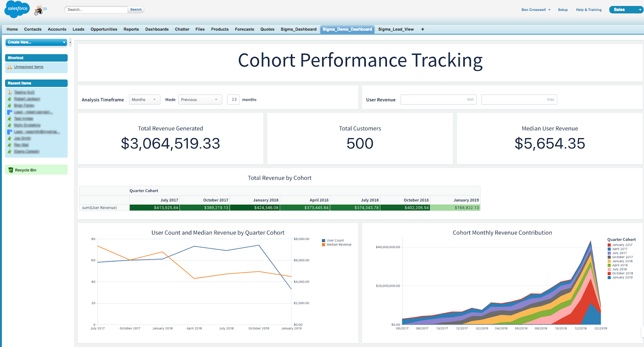Click the User Revenue min field
Viewport: 644px width, 347px height.
point(438,100)
